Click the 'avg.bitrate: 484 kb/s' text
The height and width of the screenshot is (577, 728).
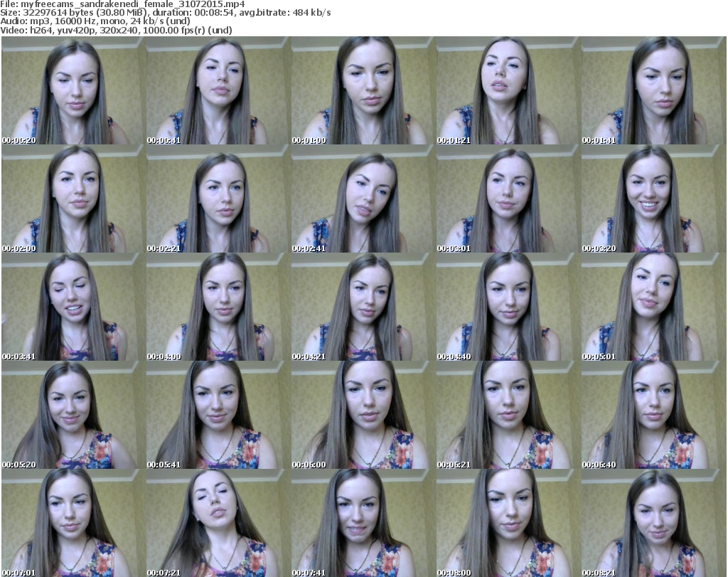coord(285,13)
